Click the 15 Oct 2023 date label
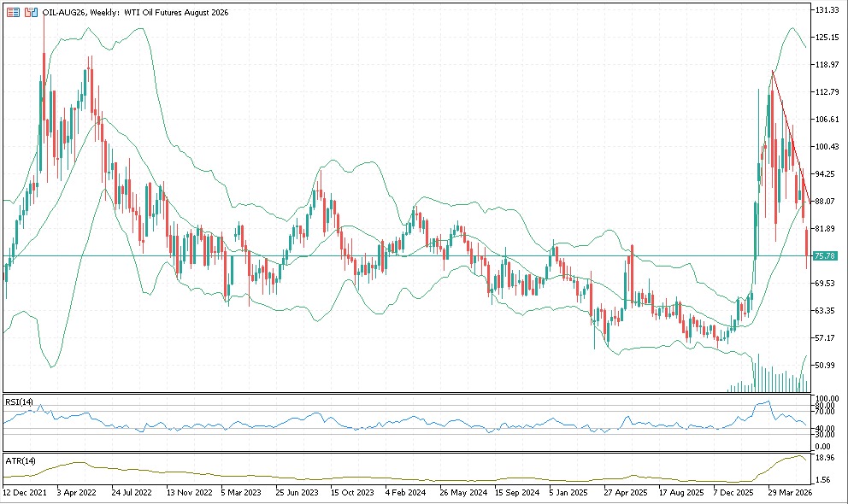The image size is (848, 504). pos(352,493)
